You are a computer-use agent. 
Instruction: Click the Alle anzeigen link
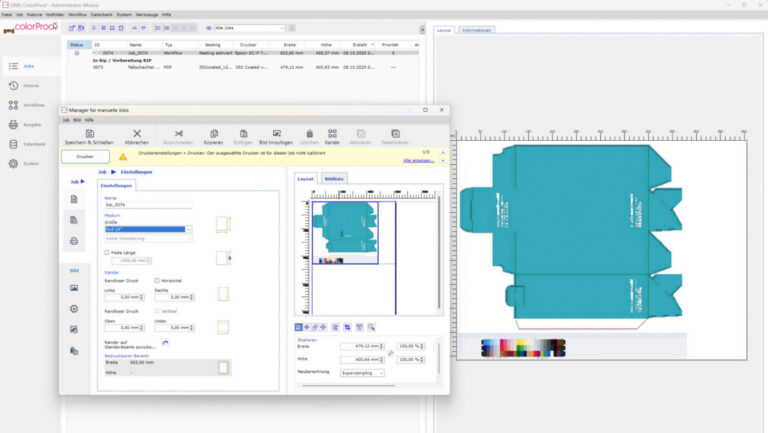click(x=418, y=161)
